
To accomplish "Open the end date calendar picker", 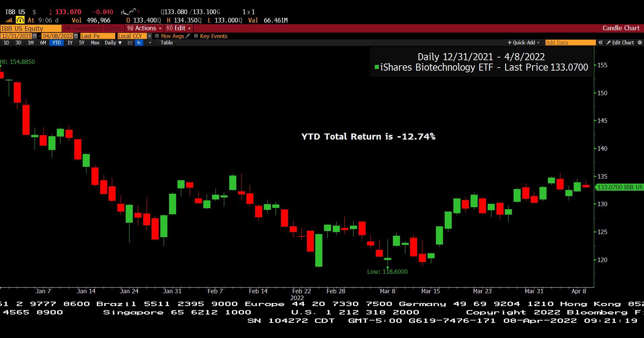I will (x=76, y=36).
